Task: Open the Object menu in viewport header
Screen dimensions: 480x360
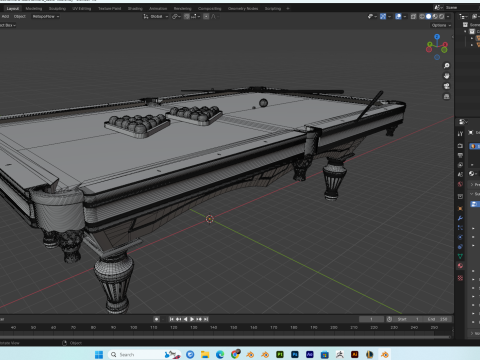Action: click(x=20, y=16)
